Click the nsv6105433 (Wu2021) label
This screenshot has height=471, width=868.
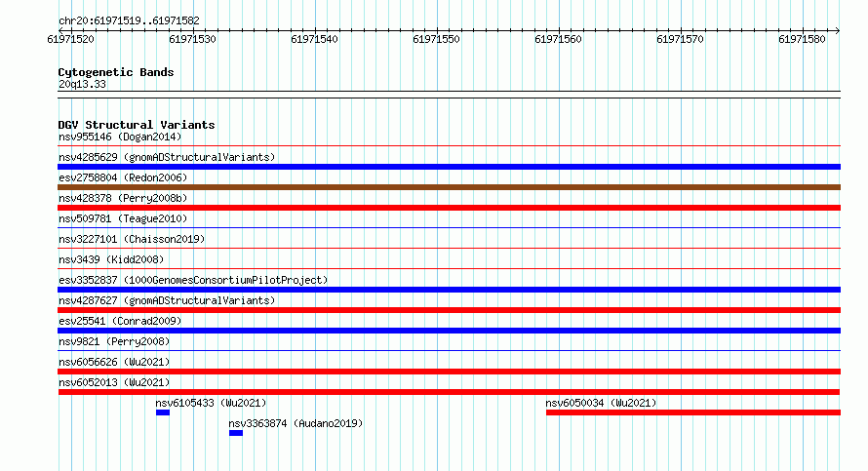(x=211, y=403)
